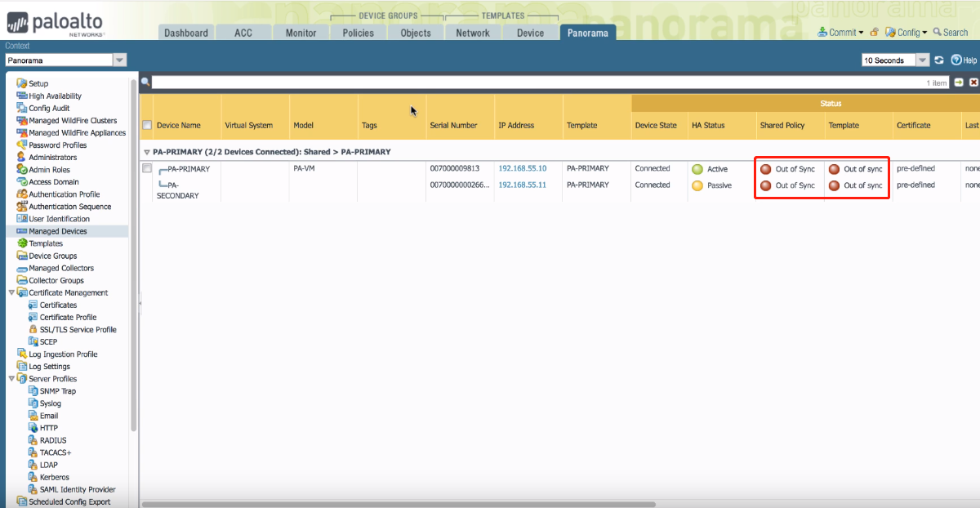Clear the filter with the red X icon

pyautogui.click(x=973, y=82)
